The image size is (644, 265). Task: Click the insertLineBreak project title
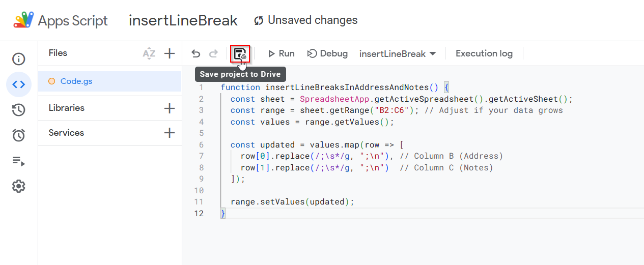pos(183,20)
